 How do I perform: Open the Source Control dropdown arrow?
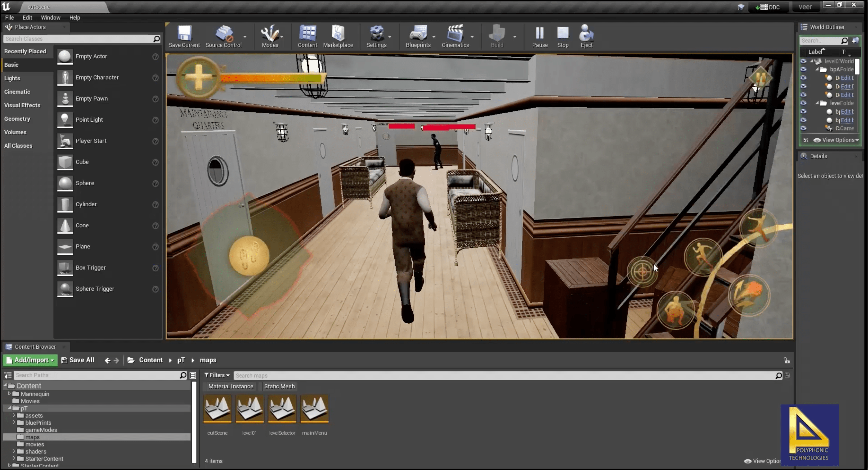[245, 37]
